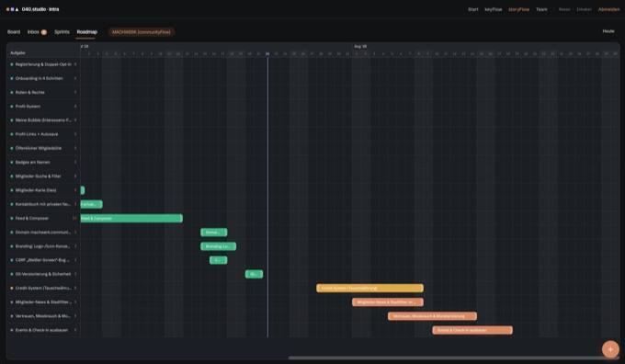Open task Registrierung & Doppel-Opt-in
Screen dimensions: 625x364
pyautogui.click(x=43, y=64)
